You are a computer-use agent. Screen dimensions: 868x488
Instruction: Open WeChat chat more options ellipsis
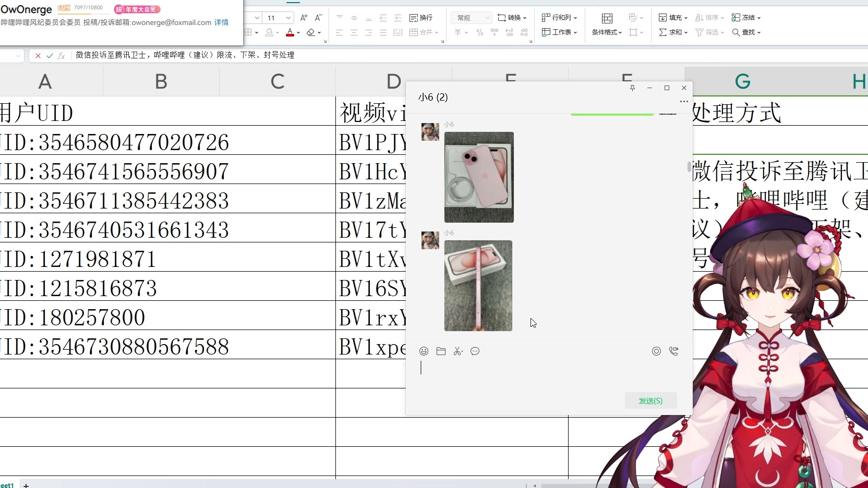coord(684,101)
